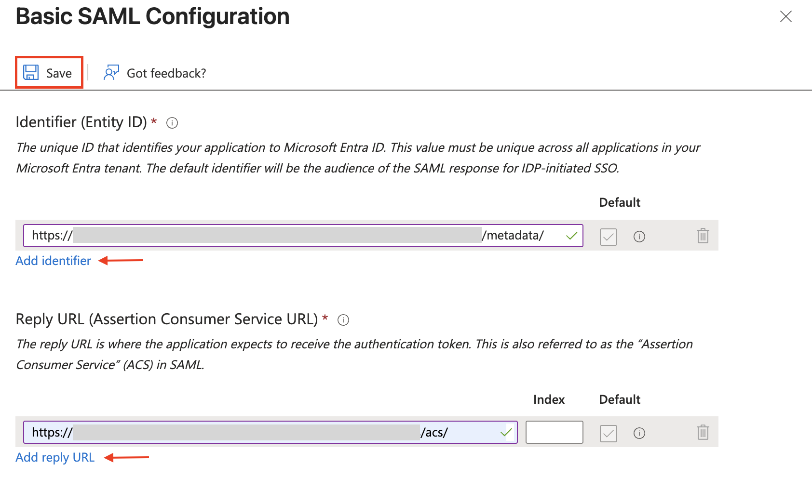Click info icon in the reply URL row
This screenshot has height=504, width=812.
coord(639,433)
